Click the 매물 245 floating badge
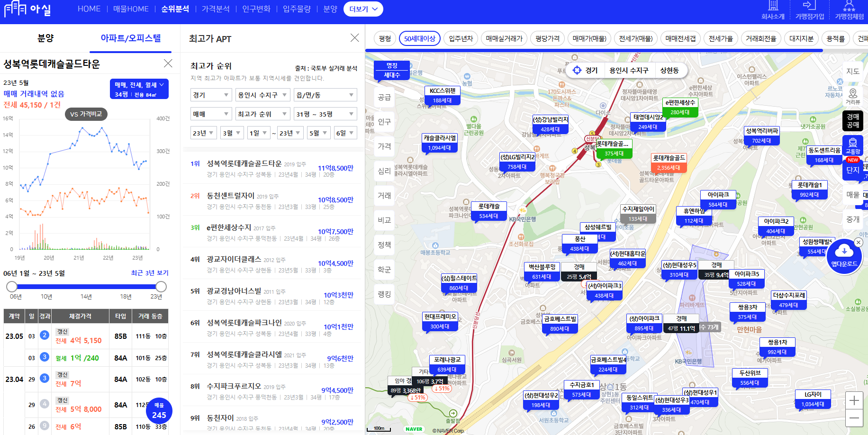Image resolution: width=868 pixels, height=435 pixels. click(159, 411)
